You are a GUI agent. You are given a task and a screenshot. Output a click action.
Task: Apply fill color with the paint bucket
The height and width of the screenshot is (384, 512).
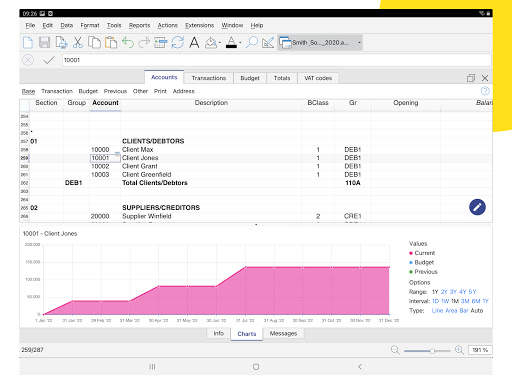[x=211, y=43]
